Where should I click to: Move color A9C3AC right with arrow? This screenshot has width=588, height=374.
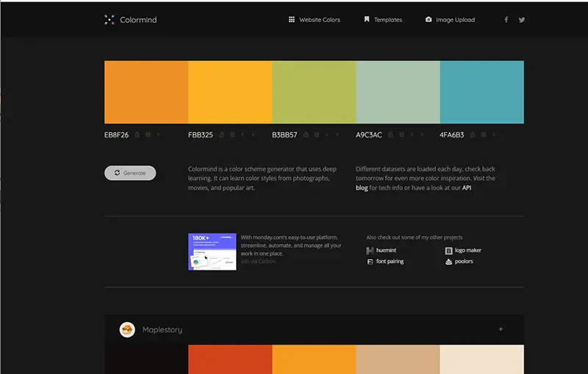pos(421,134)
